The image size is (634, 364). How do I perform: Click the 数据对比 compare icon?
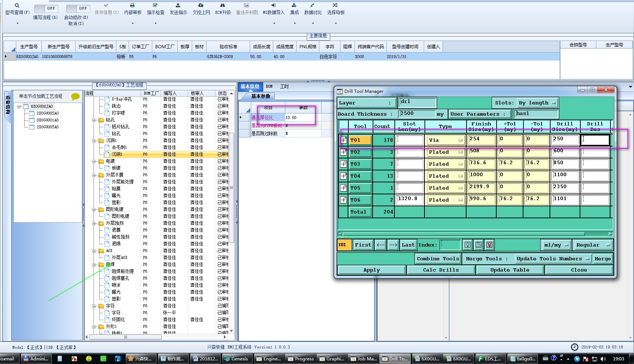pyautogui.click(x=312, y=5)
